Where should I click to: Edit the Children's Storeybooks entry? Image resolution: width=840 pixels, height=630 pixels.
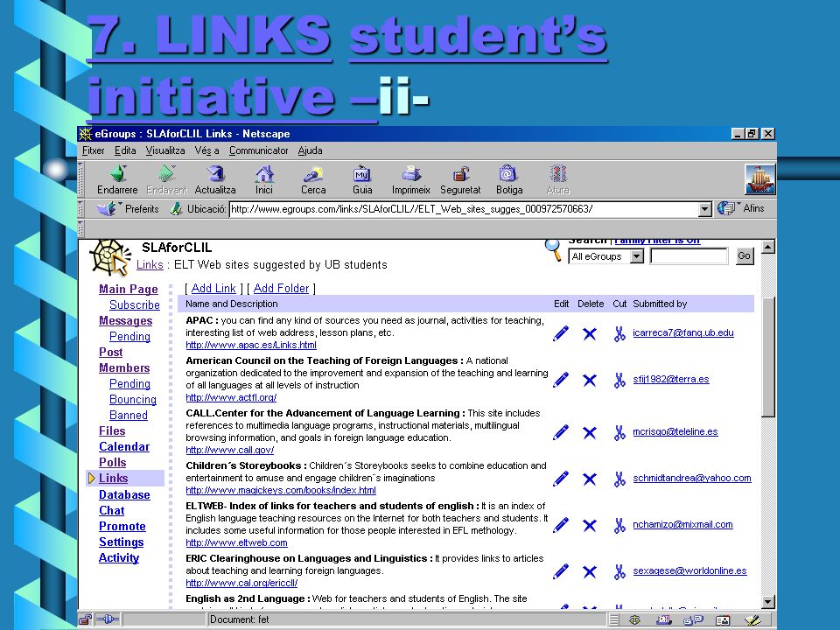click(560, 479)
